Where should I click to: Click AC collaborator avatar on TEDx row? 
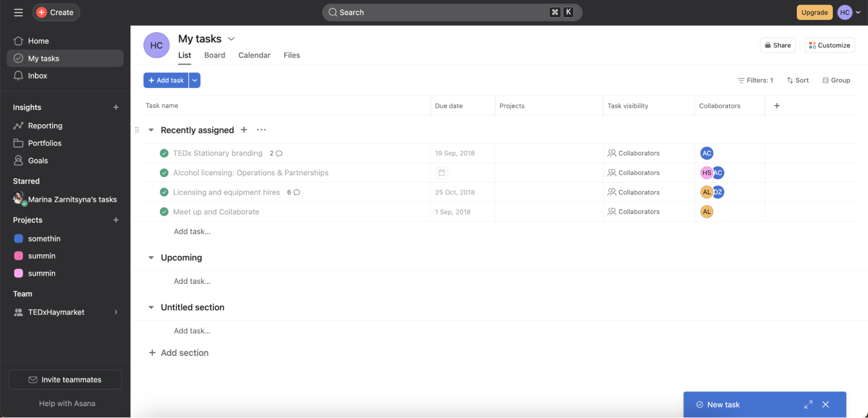pos(707,153)
